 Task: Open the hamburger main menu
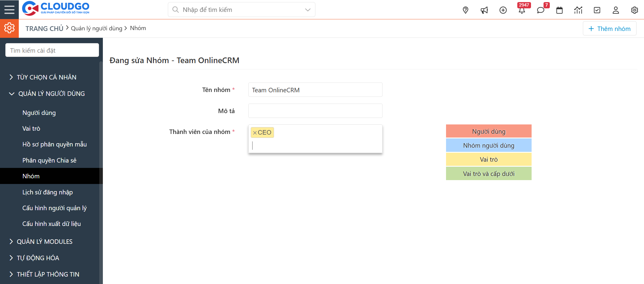[x=9, y=10]
